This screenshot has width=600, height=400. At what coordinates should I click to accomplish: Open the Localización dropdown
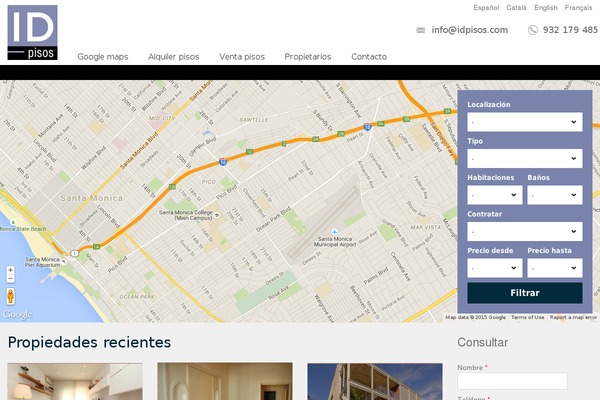point(525,122)
